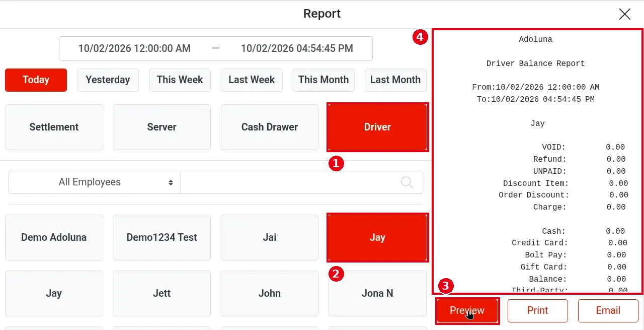This screenshot has height=330, width=644.
Task: Click the Discount Item: row label
Action: click(x=536, y=183)
